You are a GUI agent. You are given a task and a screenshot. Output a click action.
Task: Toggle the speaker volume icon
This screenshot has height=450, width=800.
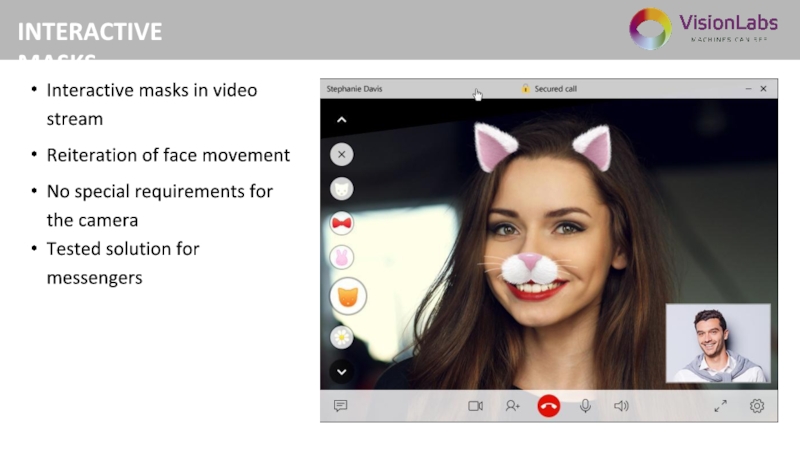point(621,406)
